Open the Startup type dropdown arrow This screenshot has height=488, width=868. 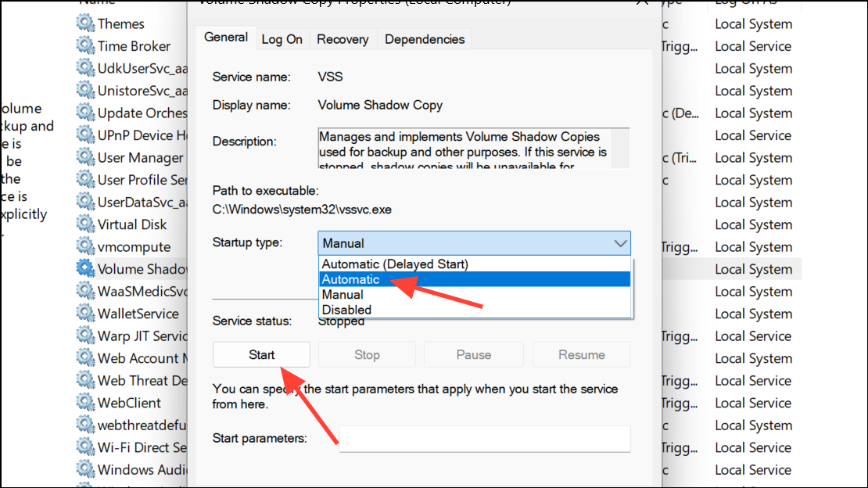tap(621, 243)
